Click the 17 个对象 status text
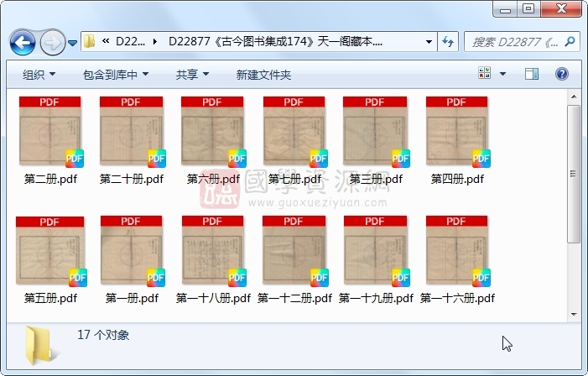The width and height of the screenshot is (588, 376). tap(103, 335)
